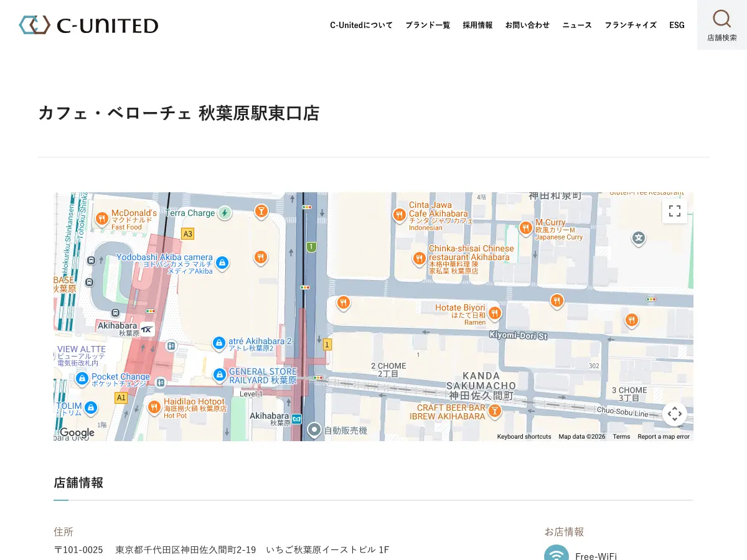Click CRAFT BEER BAR IBREW pin
747x560 pixels.
click(x=494, y=410)
